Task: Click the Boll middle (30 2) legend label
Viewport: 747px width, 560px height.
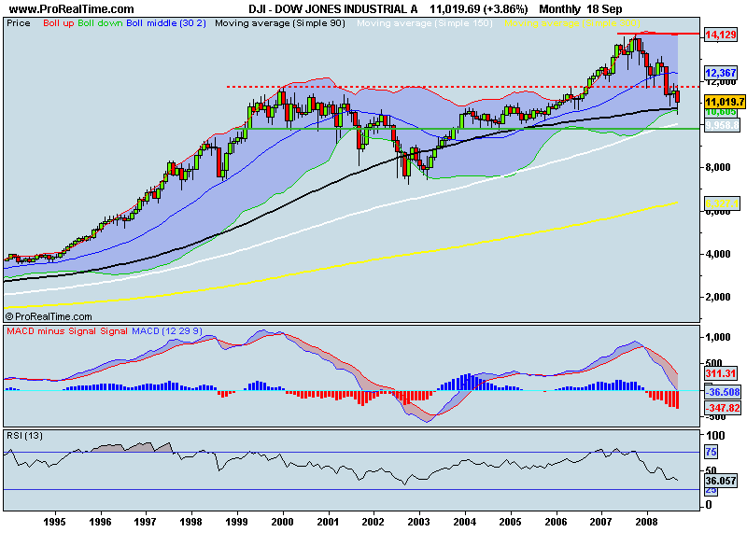Action: coord(166,22)
